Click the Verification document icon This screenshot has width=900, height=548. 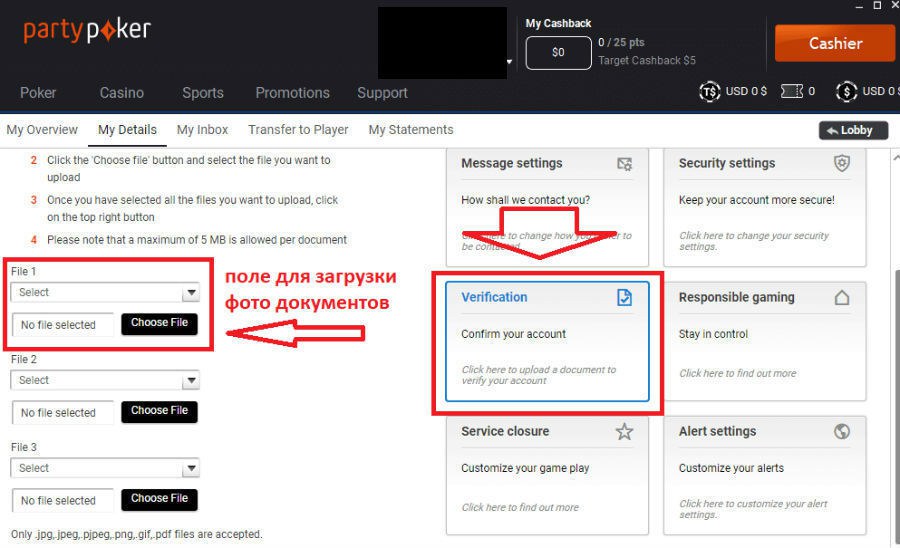(x=625, y=297)
